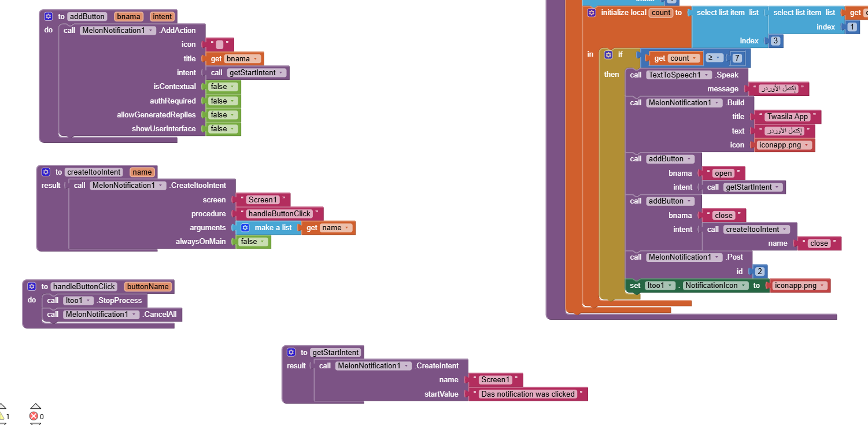Open iconapp.png dropdown on set Itoo1 block
Image resolution: width=868 pixels, height=425 pixels.
800,286
